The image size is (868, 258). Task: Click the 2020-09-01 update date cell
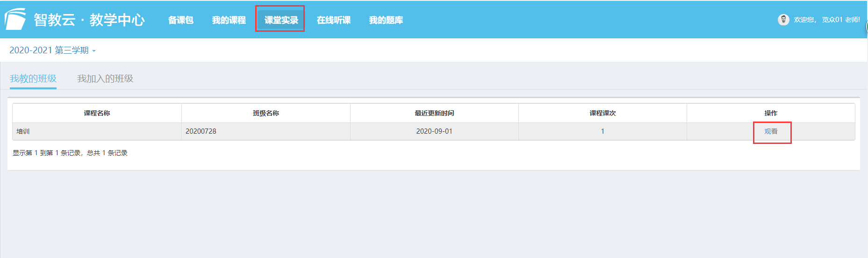click(x=434, y=131)
